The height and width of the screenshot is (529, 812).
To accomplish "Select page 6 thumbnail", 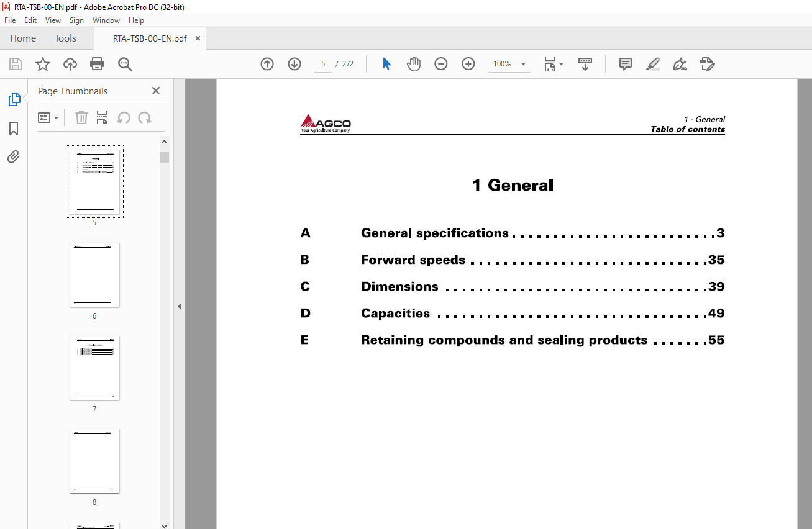I will (x=94, y=274).
